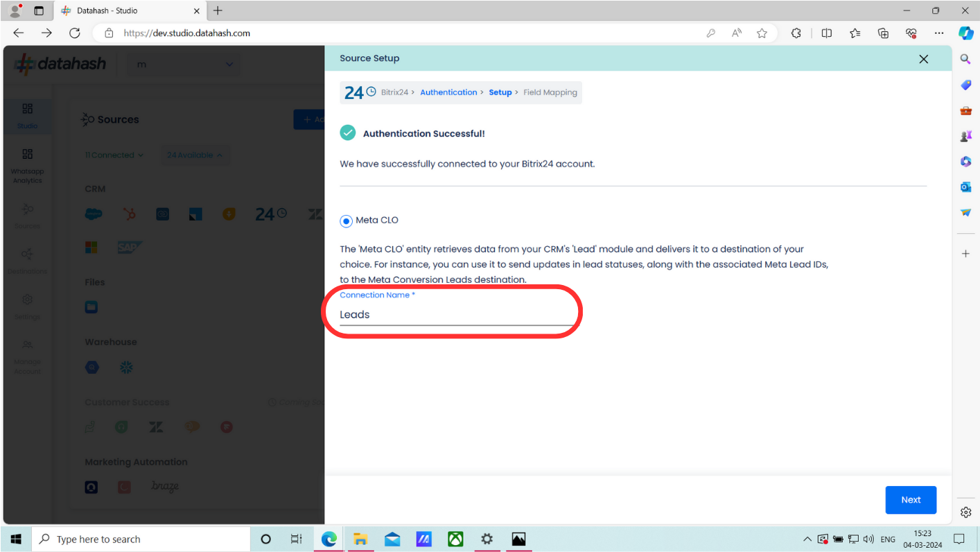Open sidebar Search icon
This screenshot has height=552, width=980.
click(x=965, y=60)
